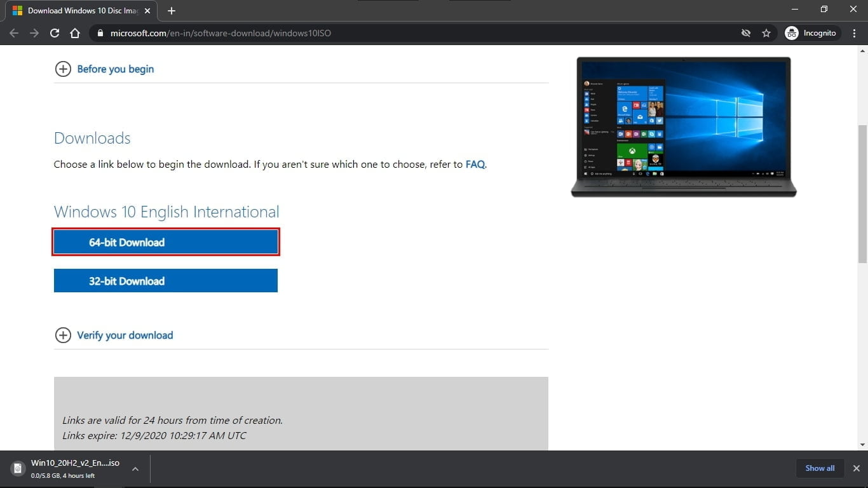Click the scrollbar up arrow
The height and width of the screenshot is (488, 868).
pyautogui.click(x=862, y=51)
